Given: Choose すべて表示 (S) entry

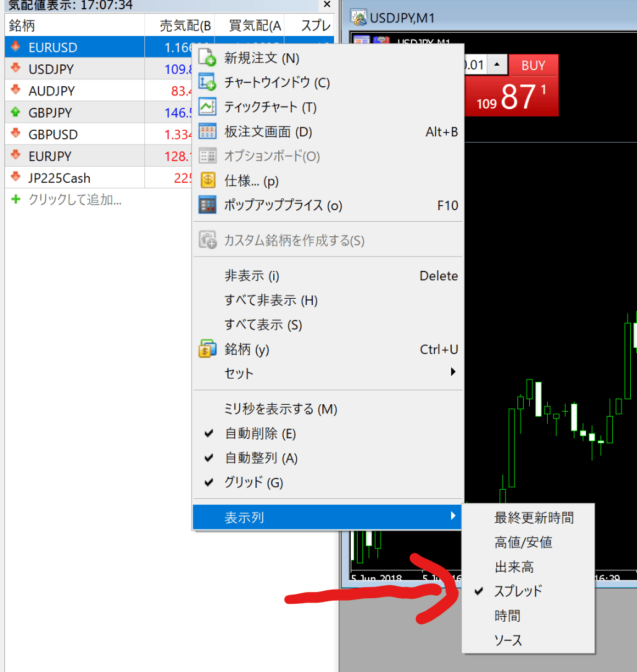Looking at the screenshot, I should pyautogui.click(x=328, y=324).
